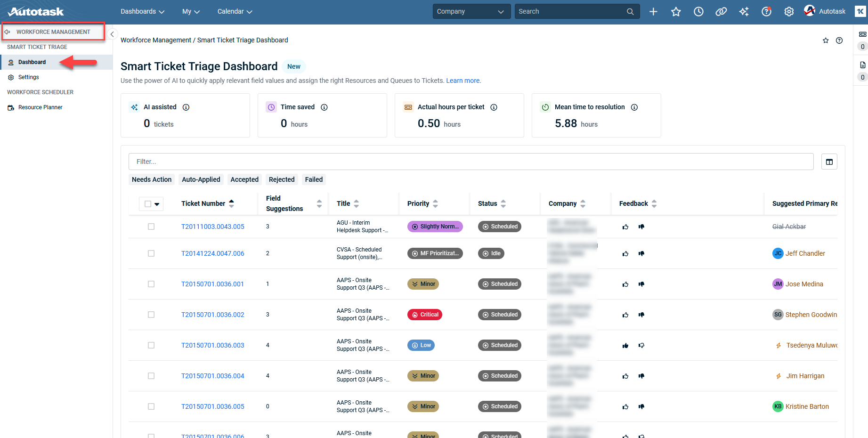Switch to the Rejected filter tab

282,179
